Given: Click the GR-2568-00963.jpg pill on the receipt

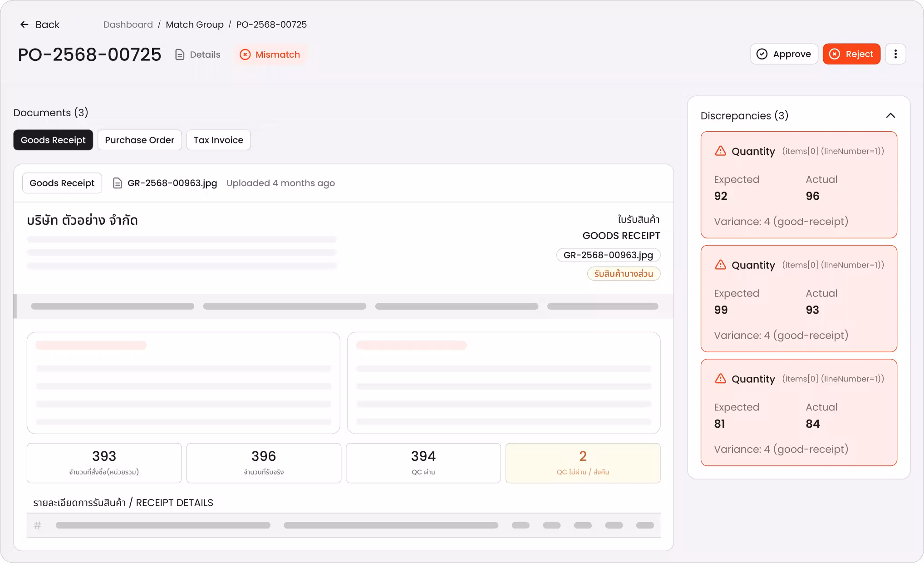Looking at the screenshot, I should [608, 255].
